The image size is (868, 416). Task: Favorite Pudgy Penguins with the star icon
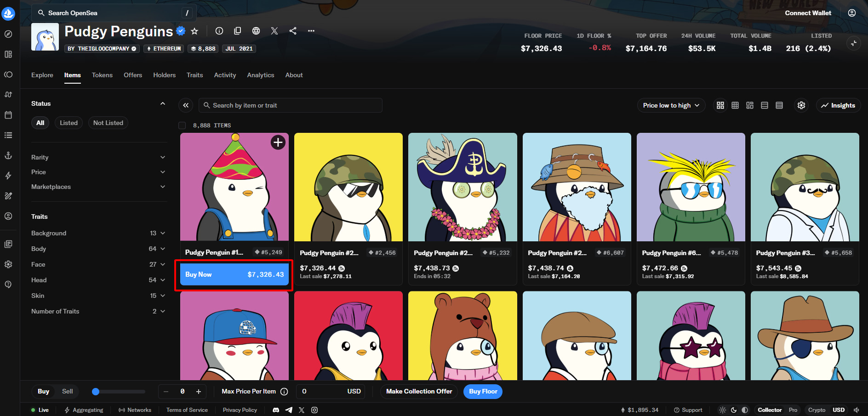pyautogui.click(x=194, y=31)
